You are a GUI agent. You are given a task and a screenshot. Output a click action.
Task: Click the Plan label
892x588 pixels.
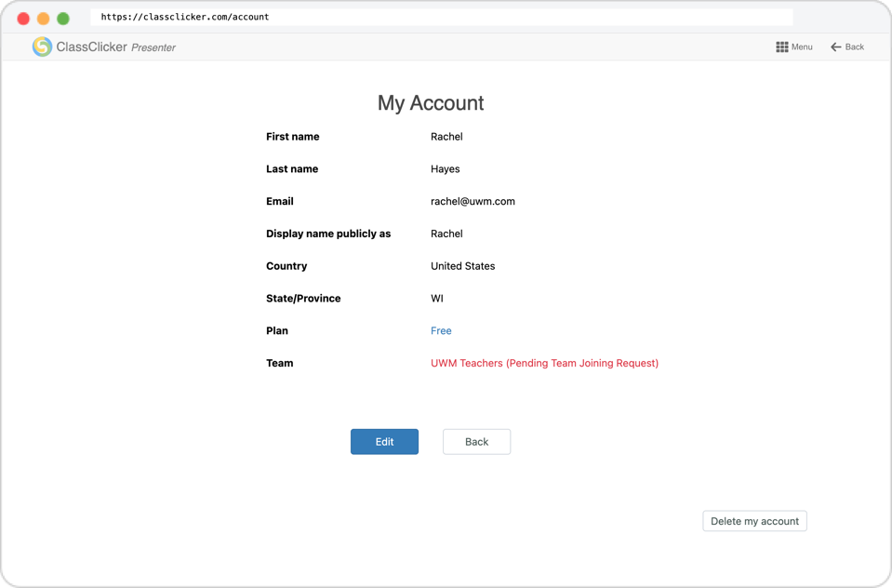(x=277, y=330)
